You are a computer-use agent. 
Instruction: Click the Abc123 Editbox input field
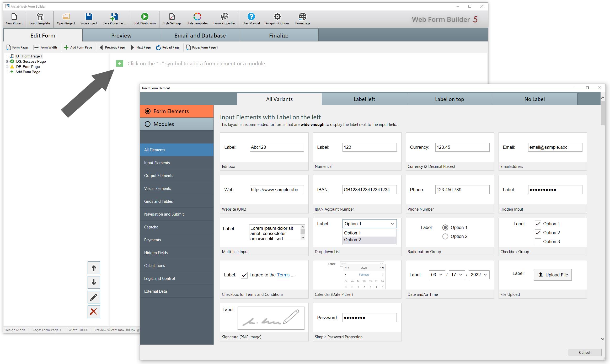pos(277,147)
